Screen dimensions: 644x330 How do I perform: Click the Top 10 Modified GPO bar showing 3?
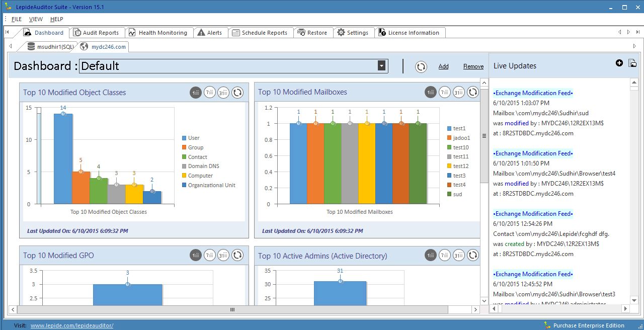pyautogui.click(x=127, y=295)
